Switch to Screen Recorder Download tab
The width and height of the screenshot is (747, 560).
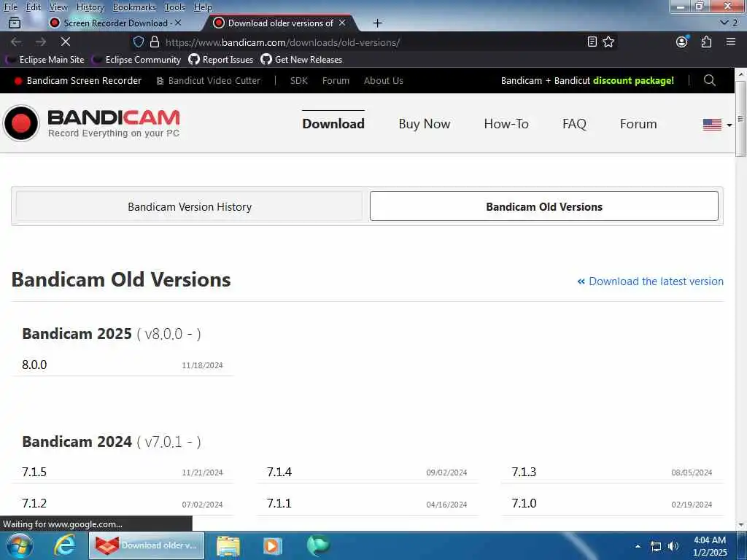click(x=115, y=23)
